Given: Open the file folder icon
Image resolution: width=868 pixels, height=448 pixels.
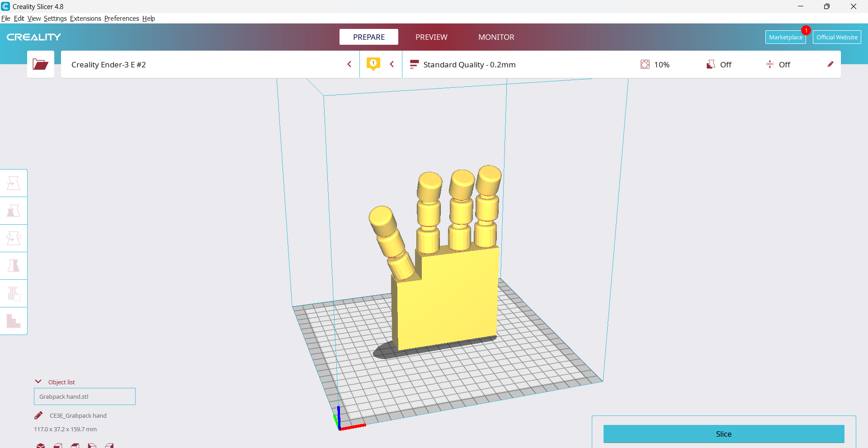Looking at the screenshot, I should tap(40, 65).
